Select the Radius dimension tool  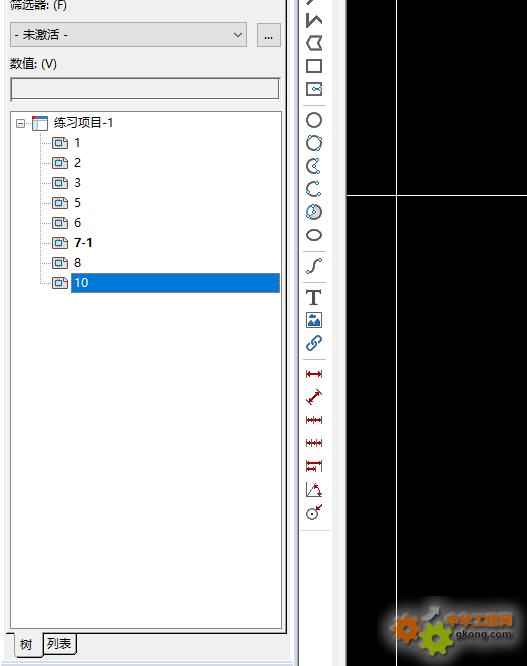(x=314, y=513)
